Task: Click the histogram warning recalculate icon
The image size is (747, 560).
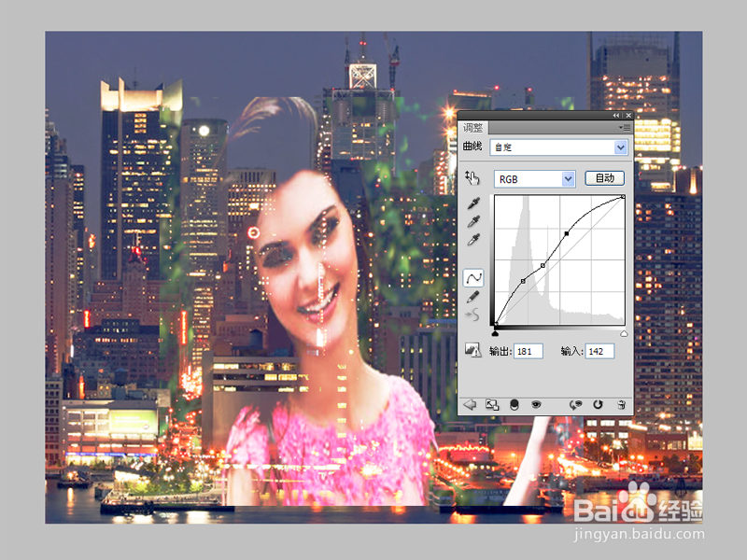Action: [472, 351]
